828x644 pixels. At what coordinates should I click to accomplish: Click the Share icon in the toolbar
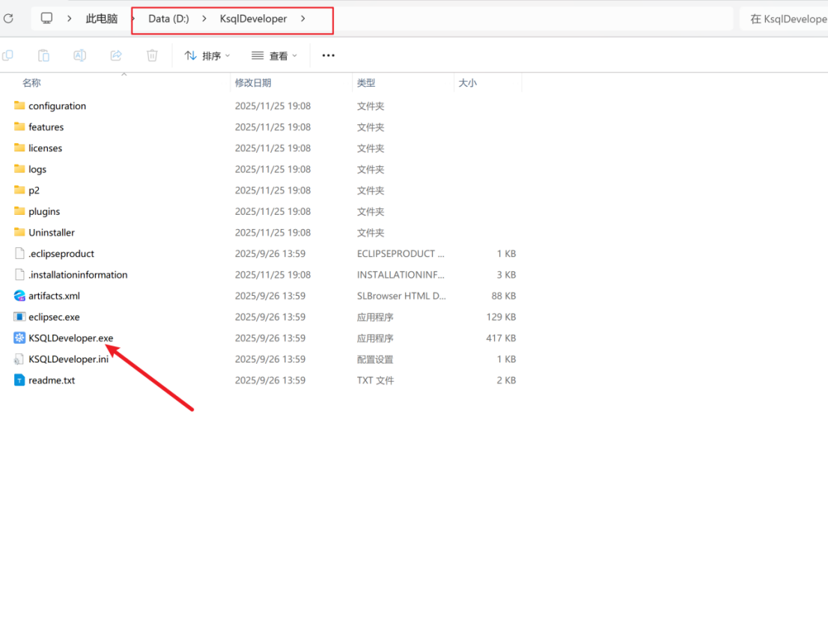coord(116,55)
